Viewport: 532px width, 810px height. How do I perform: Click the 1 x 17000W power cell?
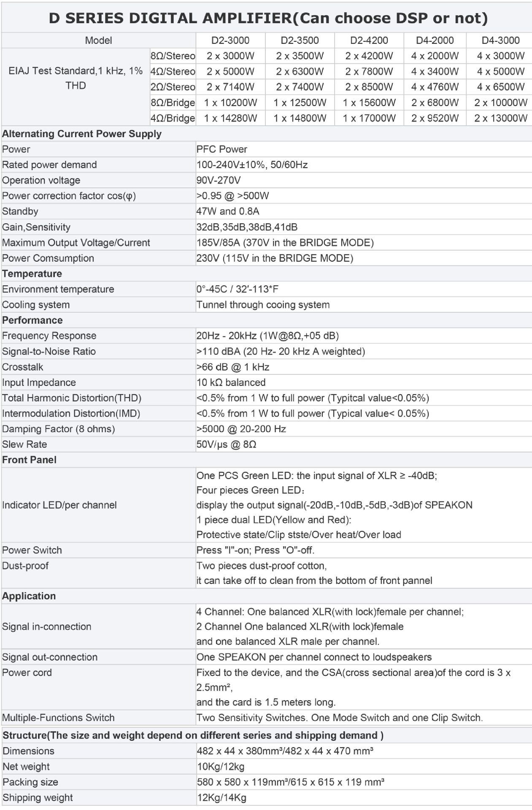[369, 118]
